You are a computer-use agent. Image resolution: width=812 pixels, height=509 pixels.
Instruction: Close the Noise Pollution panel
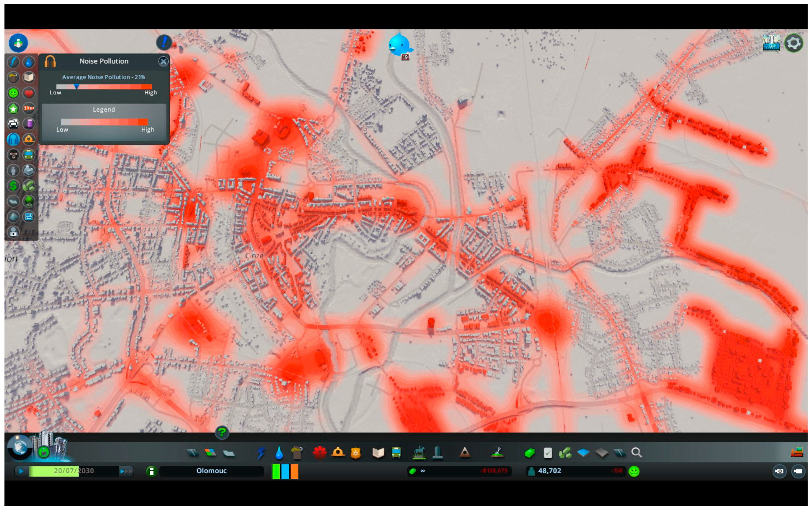[x=163, y=61]
